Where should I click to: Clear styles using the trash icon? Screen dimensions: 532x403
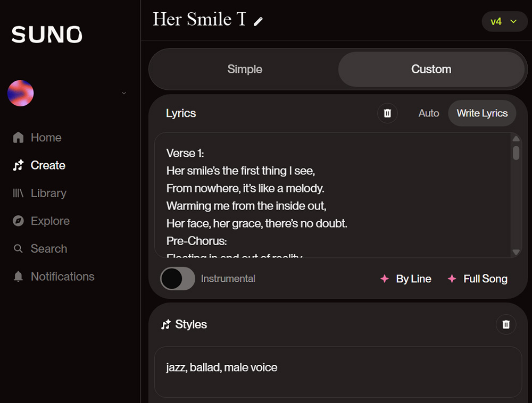pos(506,324)
